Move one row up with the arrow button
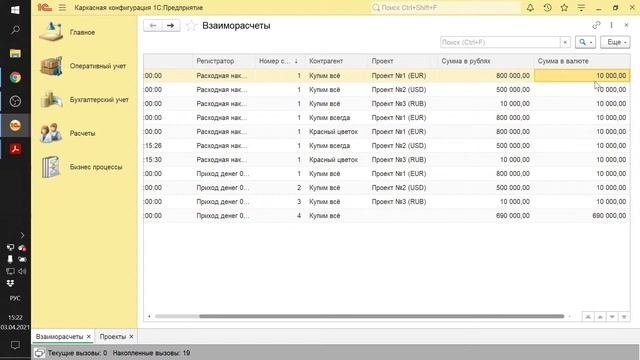The width and height of the screenshot is (640, 360). [600, 317]
